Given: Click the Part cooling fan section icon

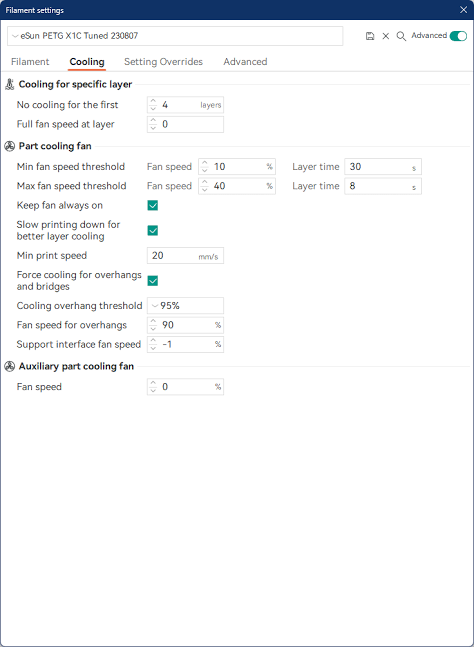Looking at the screenshot, I should pos(9,146).
